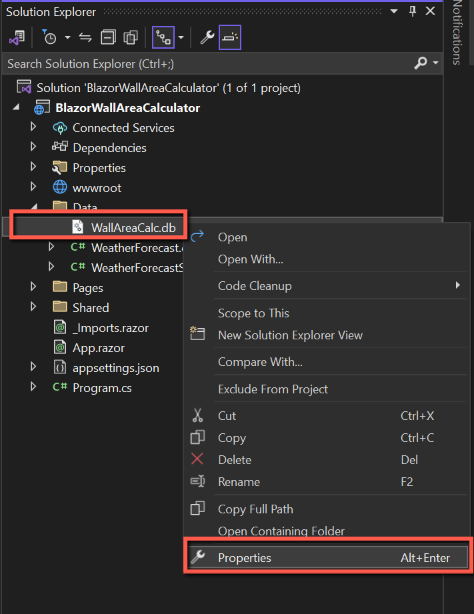Viewport: 474px width, 614px height.
Task: Select the WallAreaCalc.db file
Action: pos(133,228)
